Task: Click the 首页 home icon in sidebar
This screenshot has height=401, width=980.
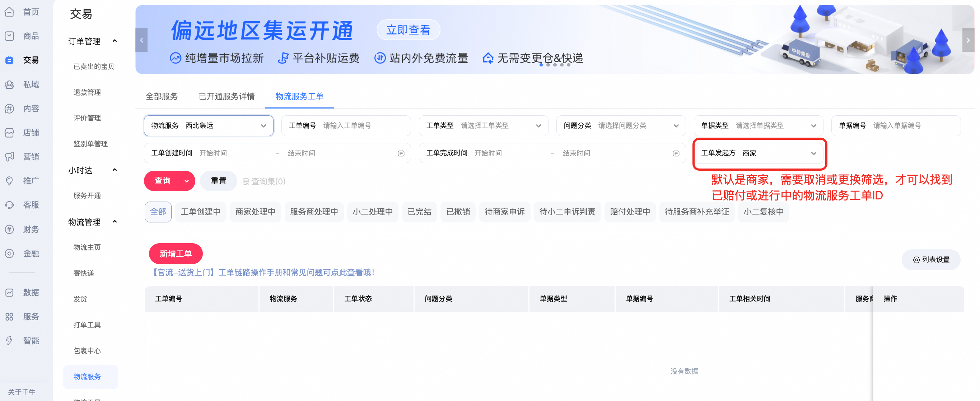Action: [x=9, y=12]
